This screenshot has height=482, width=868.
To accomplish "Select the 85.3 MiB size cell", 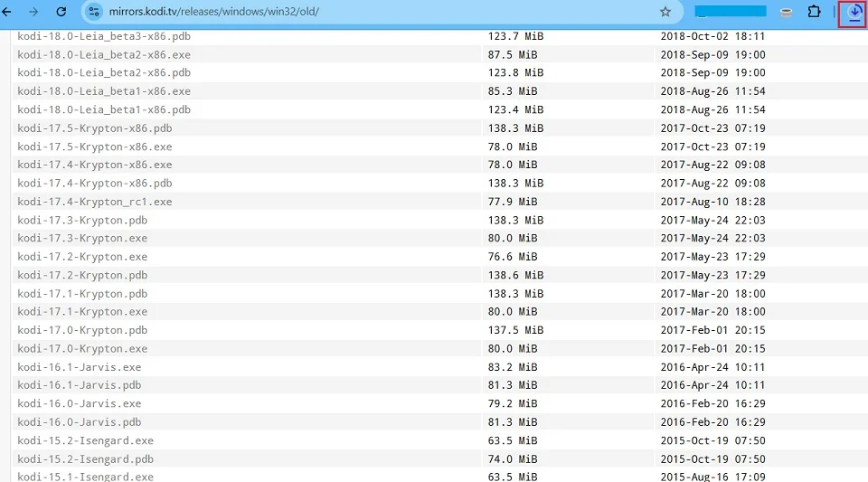I will [x=513, y=91].
